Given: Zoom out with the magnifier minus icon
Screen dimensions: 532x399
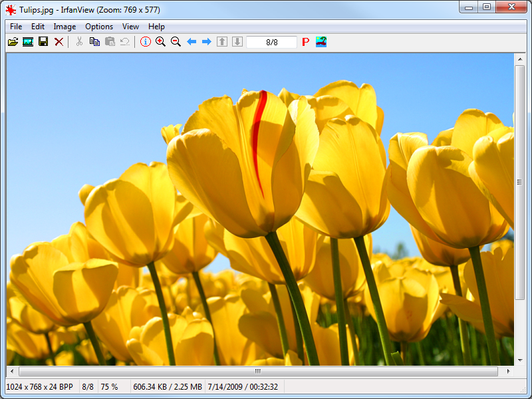Looking at the screenshot, I should click(176, 42).
